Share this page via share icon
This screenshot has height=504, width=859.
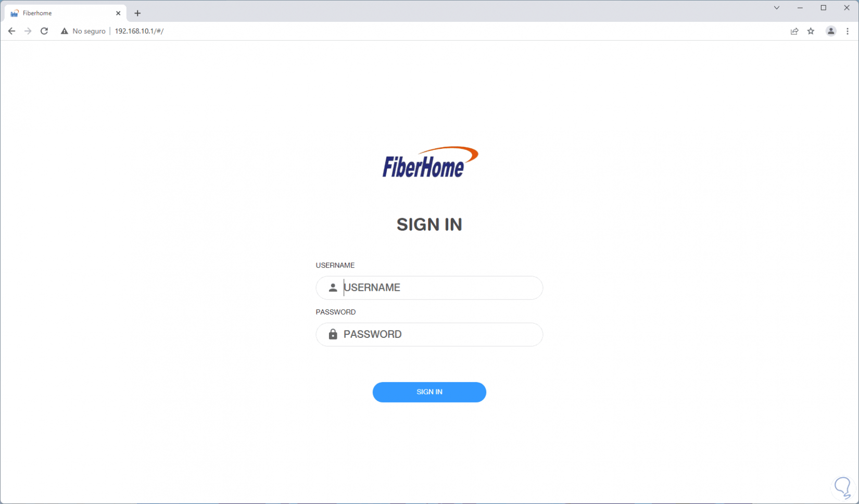pos(794,31)
